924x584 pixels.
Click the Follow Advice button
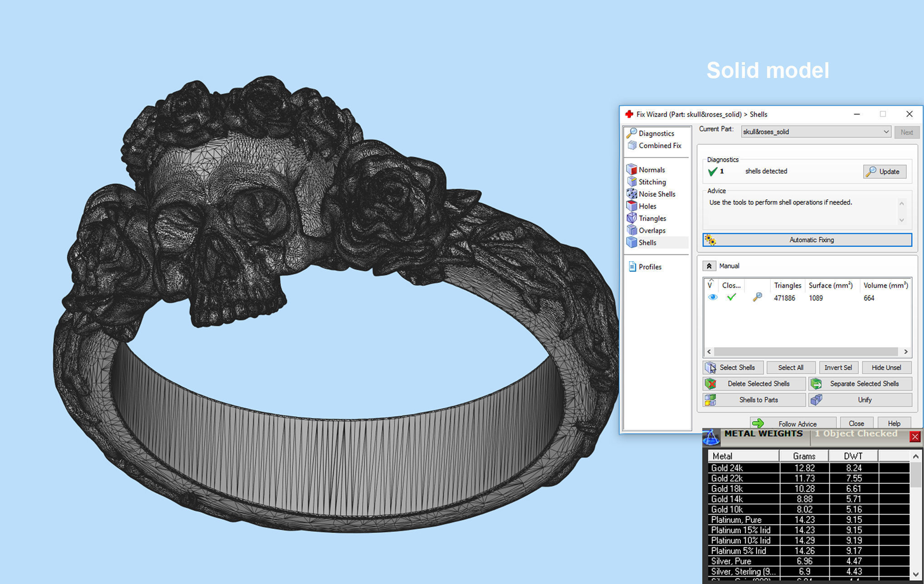point(793,423)
